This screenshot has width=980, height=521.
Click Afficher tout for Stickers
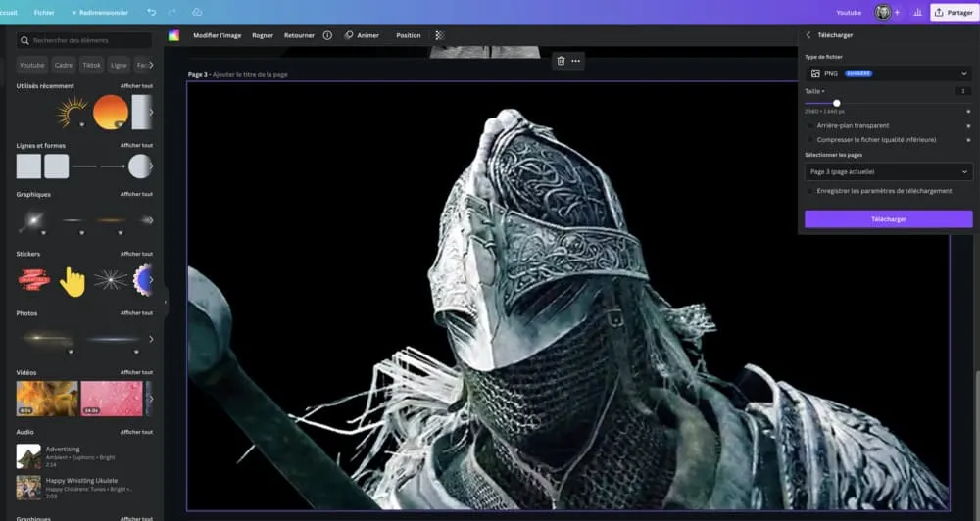point(136,254)
